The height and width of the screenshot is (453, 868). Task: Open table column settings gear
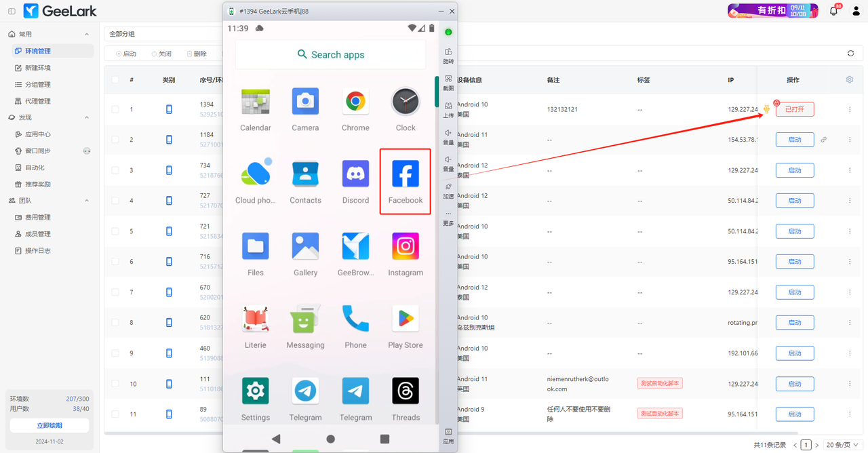point(850,79)
